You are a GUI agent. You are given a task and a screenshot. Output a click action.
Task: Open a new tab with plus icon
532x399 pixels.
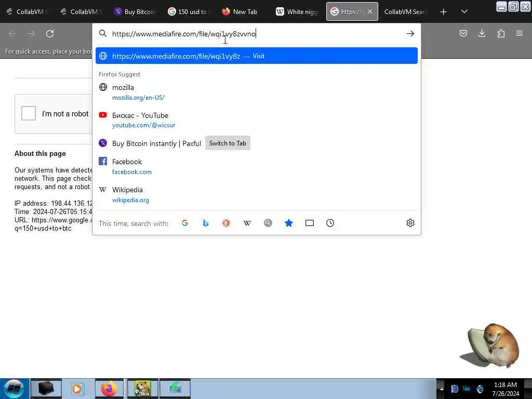coord(443,12)
